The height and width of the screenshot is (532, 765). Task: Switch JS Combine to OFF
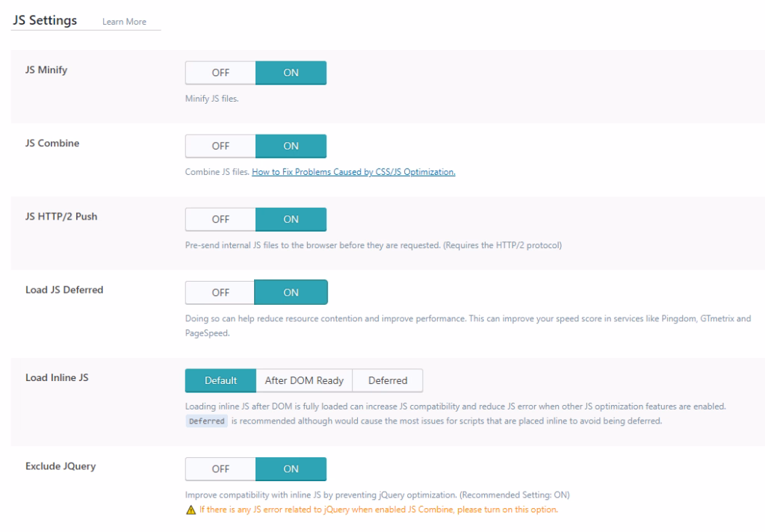220,146
